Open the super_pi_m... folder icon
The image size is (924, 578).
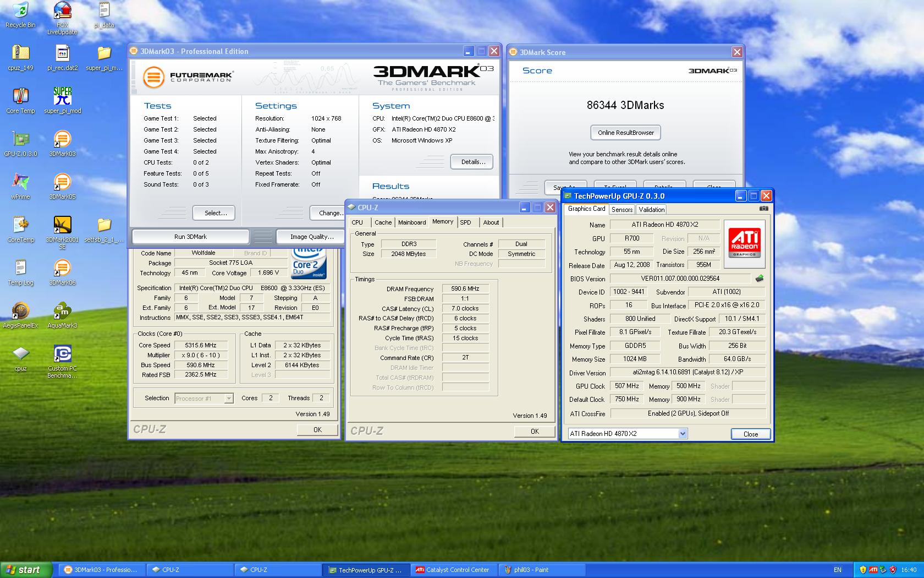[104, 58]
